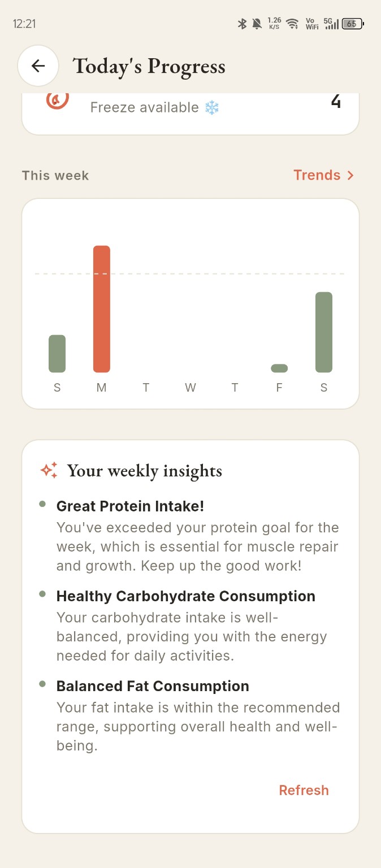
Task: Tap the battery level indicator
Action: coord(353,24)
